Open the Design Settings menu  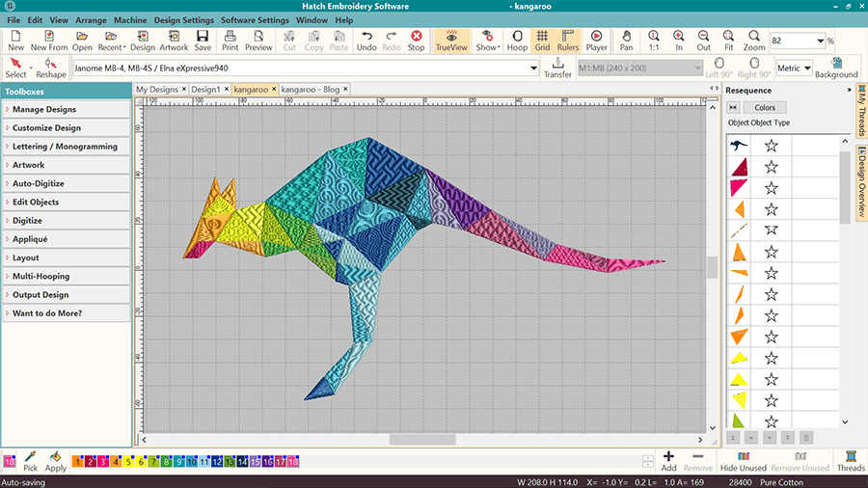pyautogui.click(x=183, y=19)
